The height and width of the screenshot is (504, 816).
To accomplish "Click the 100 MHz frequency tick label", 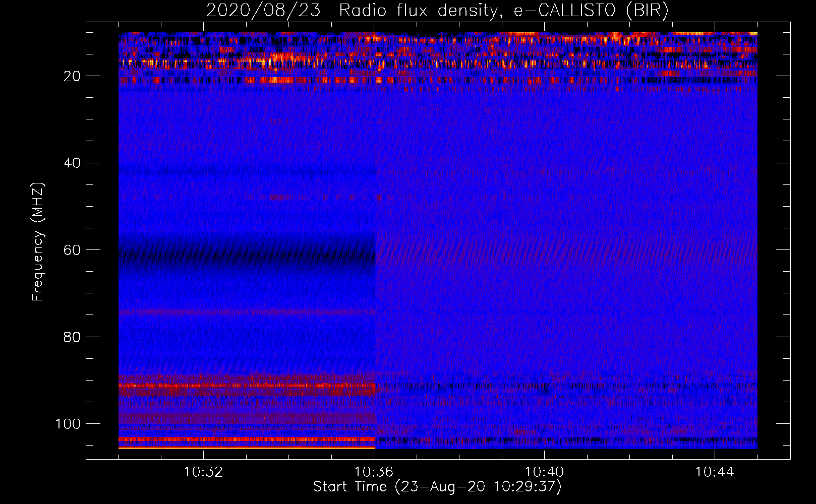I will point(68,424).
